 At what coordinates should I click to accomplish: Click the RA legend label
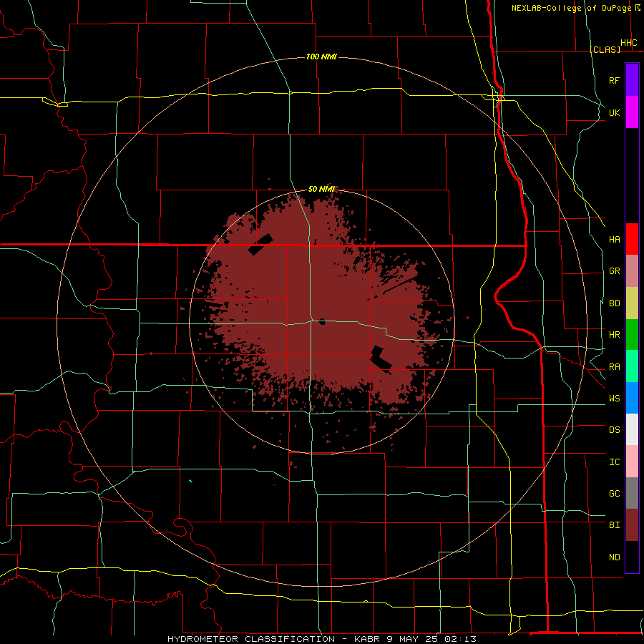coord(614,367)
